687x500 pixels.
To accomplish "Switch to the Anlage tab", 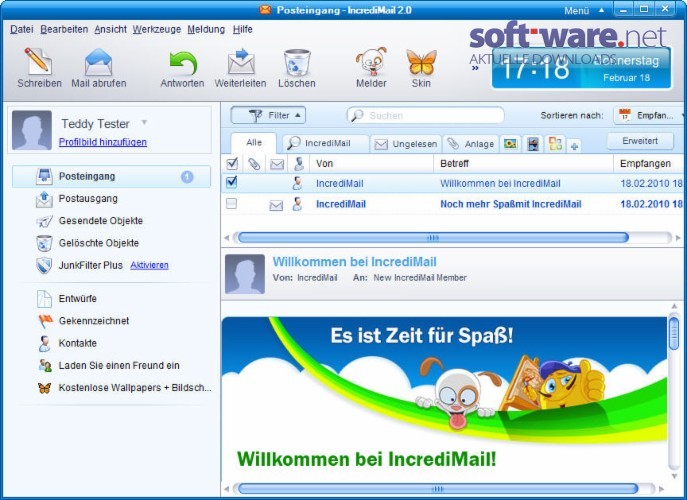I will pyautogui.click(x=471, y=144).
